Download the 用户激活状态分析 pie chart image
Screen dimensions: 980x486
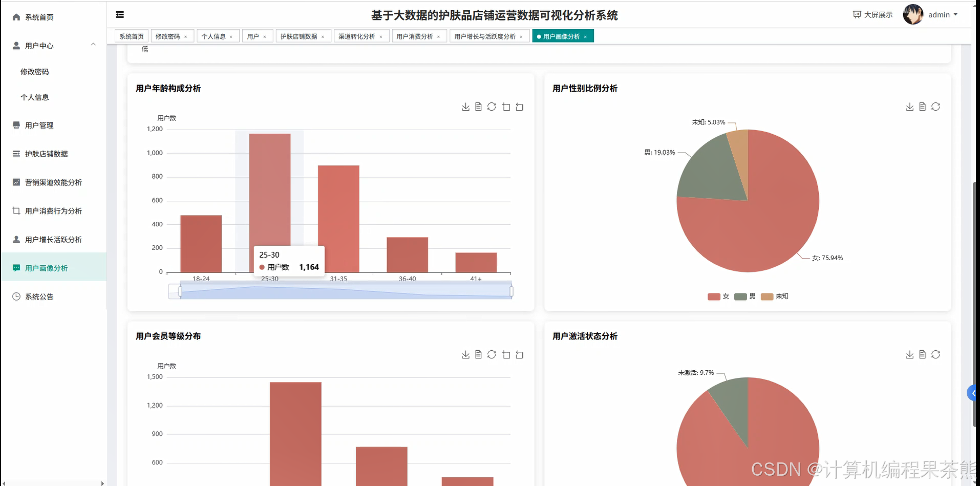(909, 354)
